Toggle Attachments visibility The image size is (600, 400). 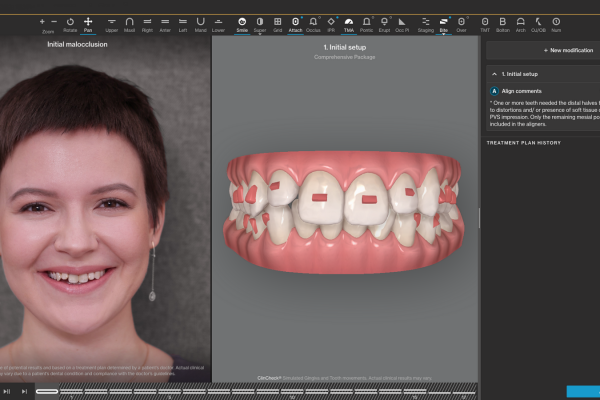(295, 24)
